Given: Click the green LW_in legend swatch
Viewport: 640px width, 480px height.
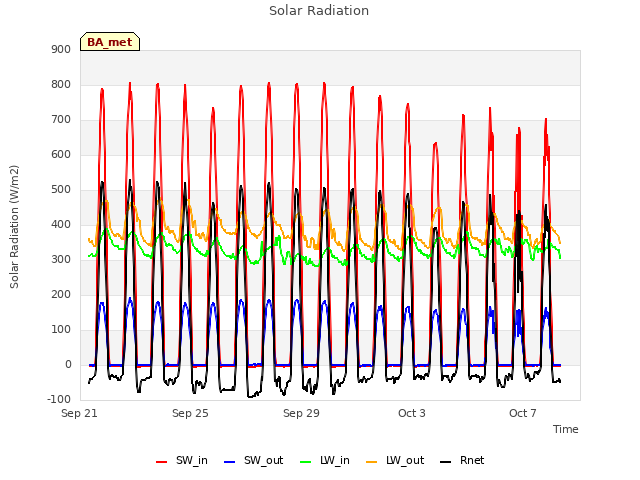Looking at the screenshot, I should tap(306, 462).
